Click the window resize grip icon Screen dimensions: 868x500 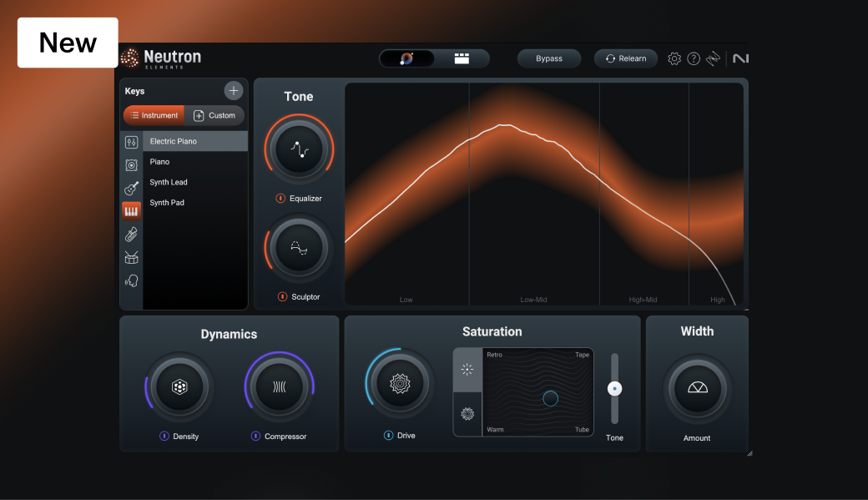[x=750, y=453]
